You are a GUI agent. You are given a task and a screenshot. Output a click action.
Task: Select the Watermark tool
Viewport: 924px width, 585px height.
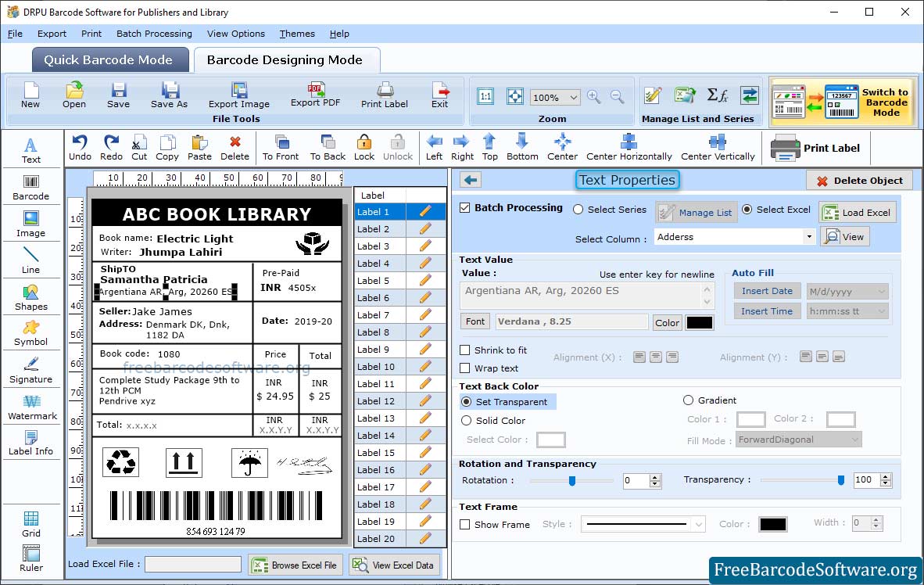tap(32, 407)
